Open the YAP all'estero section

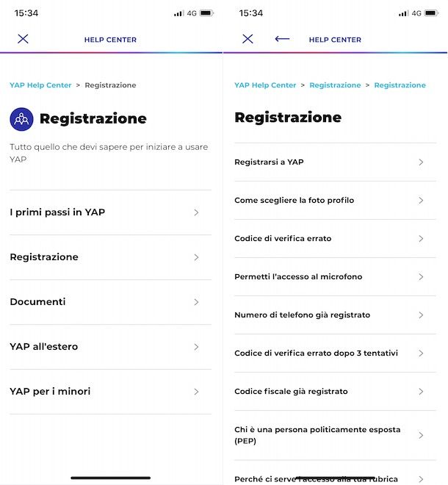pos(110,347)
